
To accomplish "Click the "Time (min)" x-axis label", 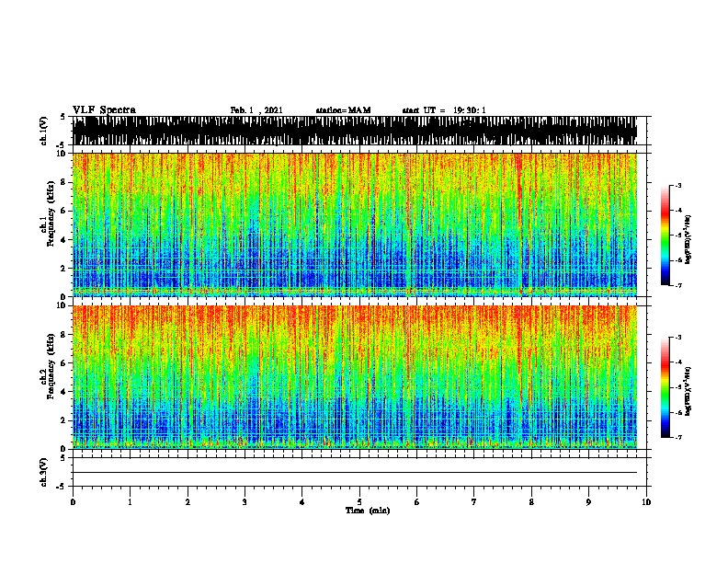I will (368, 511).
